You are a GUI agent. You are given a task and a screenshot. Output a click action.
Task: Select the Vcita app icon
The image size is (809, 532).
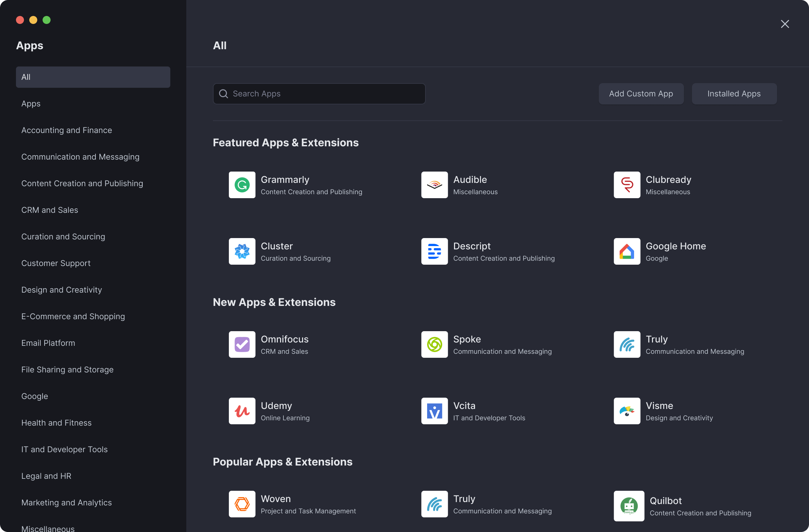434,411
